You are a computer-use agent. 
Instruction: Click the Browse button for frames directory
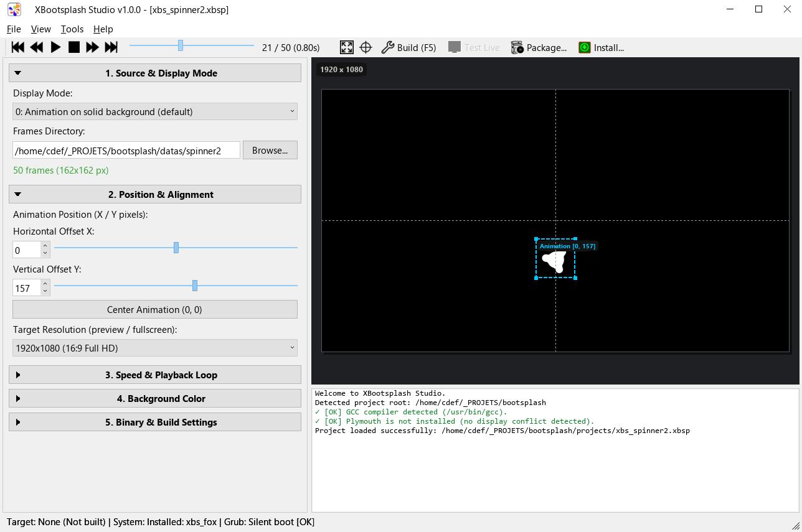tap(270, 150)
